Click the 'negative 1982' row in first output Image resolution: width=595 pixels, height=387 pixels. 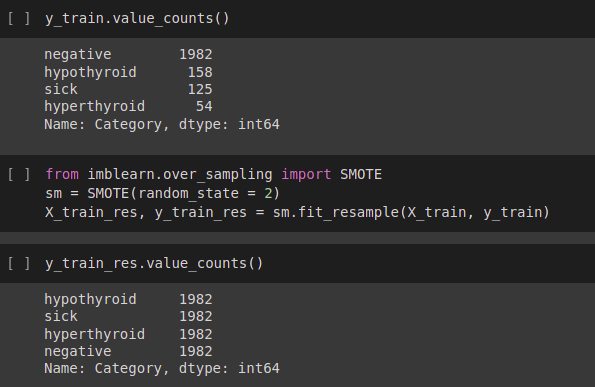(128, 54)
